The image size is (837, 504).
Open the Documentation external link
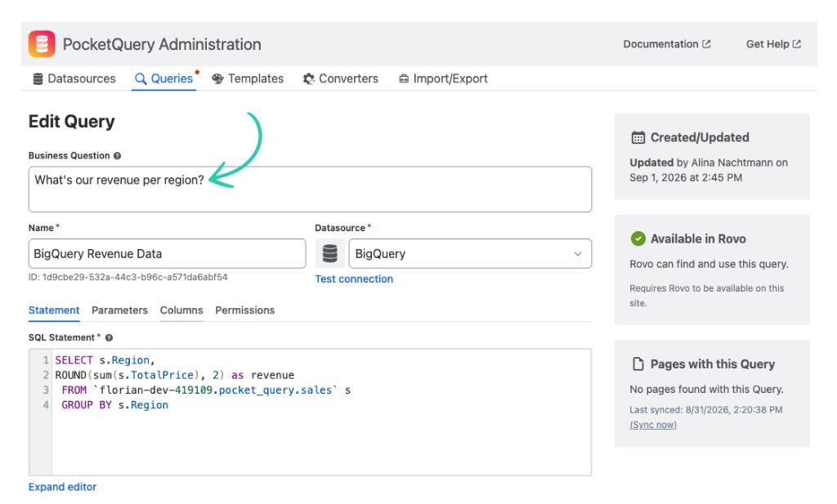coord(667,44)
